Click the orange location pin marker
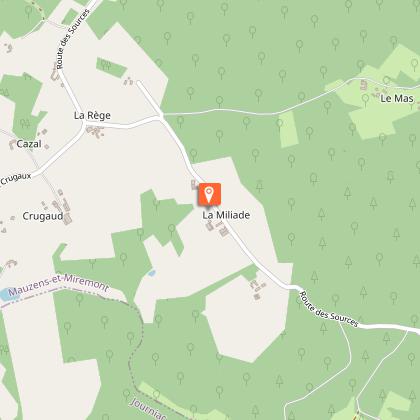 pos(209,194)
